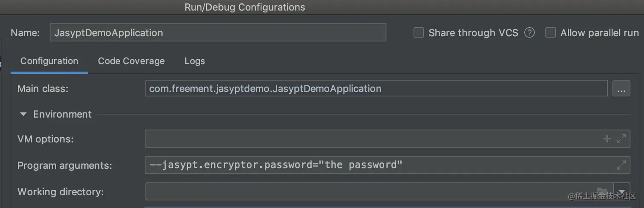Click the Name field containing JasyptDemoApplication
The height and width of the screenshot is (208, 644).
point(218,33)
